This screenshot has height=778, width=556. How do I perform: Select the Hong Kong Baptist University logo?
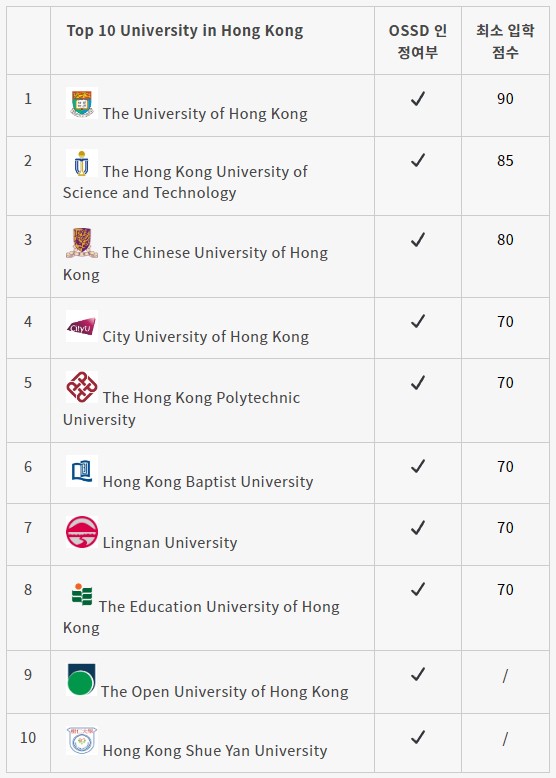click(82, 471)
